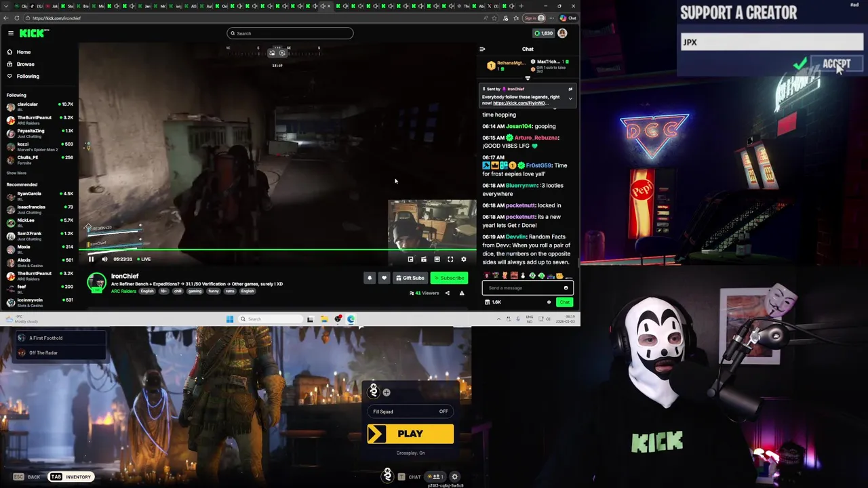Open the Copilot Chat browser button
This screenshot has height=488, width=868.
[569, 18]
